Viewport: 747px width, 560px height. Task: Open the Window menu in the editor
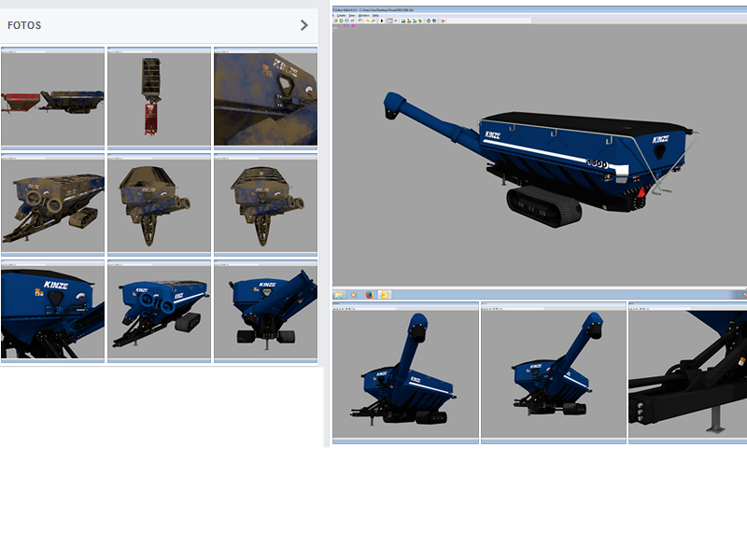click(x=363, y=15)
